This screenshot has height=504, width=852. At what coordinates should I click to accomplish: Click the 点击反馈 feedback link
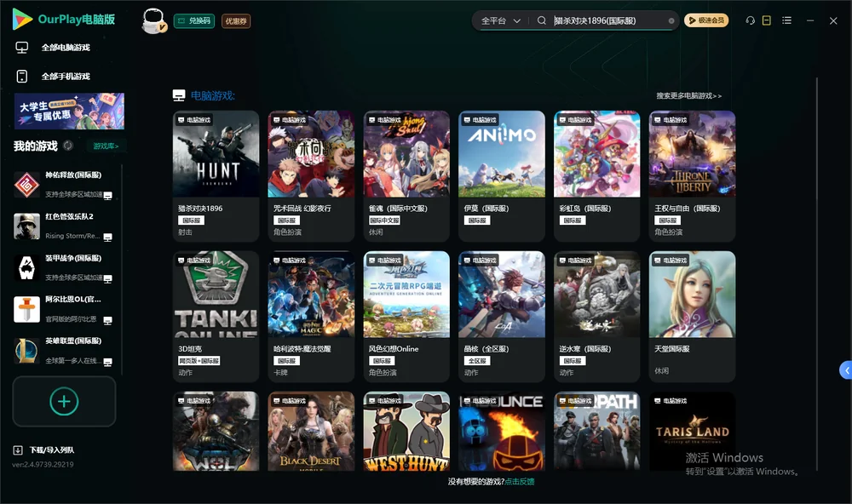pos(520,482)
